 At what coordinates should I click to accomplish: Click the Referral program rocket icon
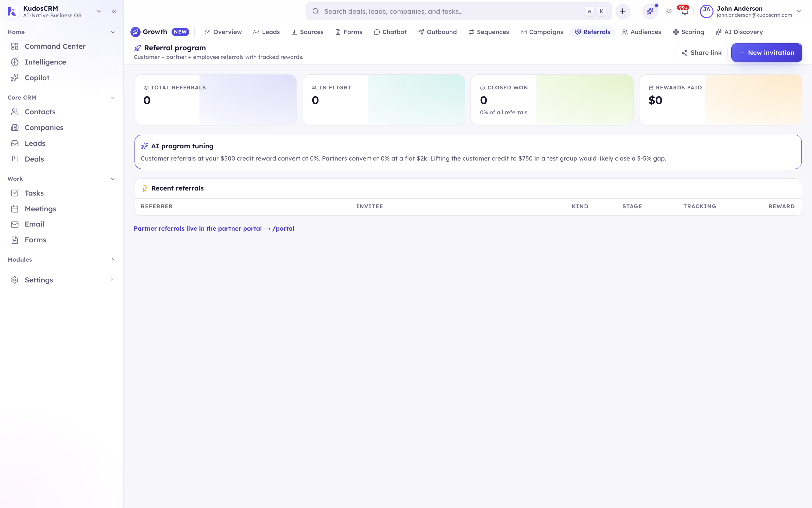click(x=138, y=48)
